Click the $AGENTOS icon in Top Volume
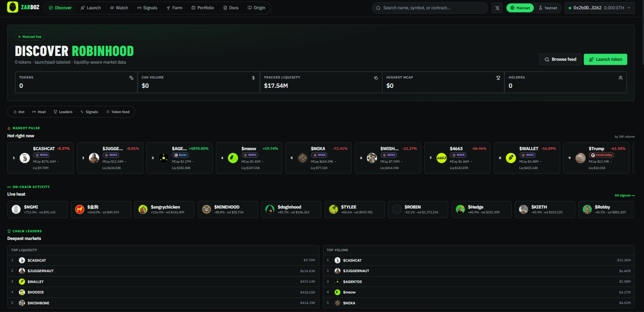 click(338, 282)
